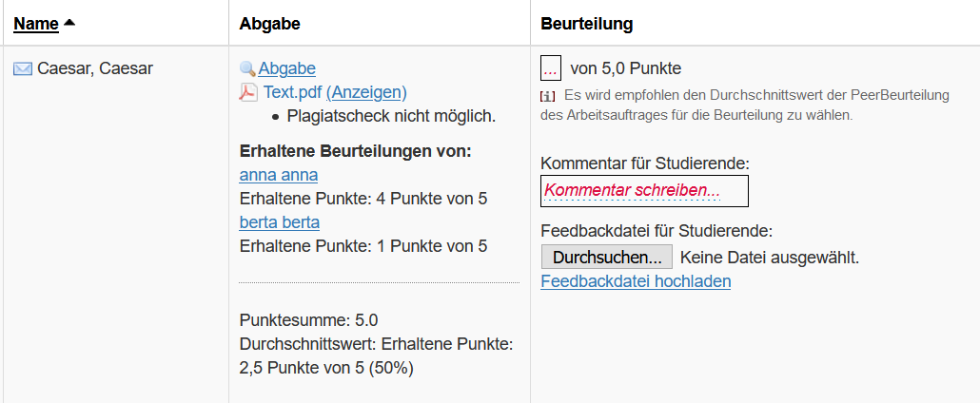Click the PDF file icon before Text.pdf
The width and height of the screenshot is (980, 403).
point(248,92)
